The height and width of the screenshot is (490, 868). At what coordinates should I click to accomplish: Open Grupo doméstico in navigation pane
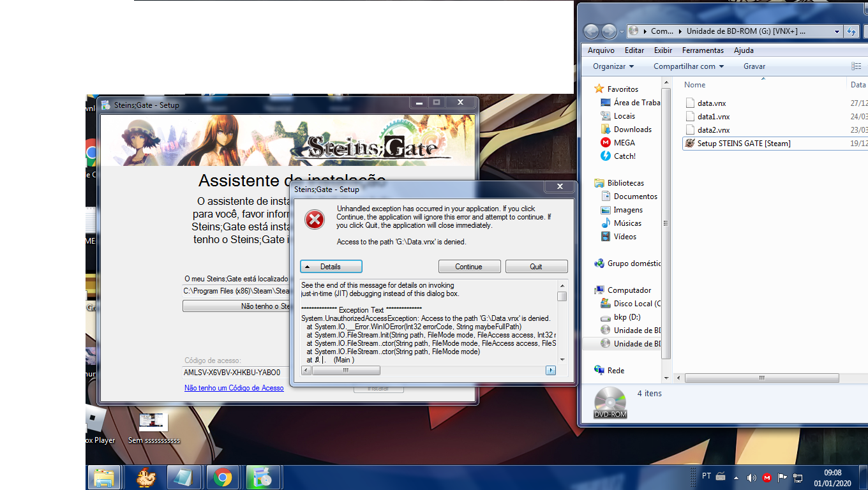tap(627, 264)
